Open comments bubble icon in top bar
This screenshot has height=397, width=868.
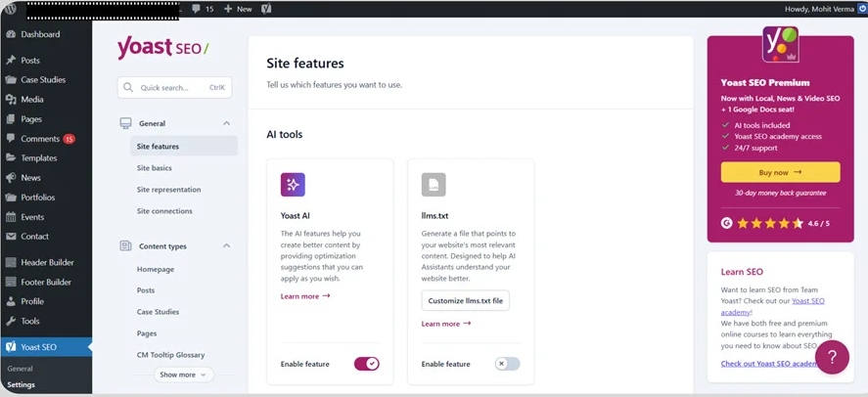198,9
